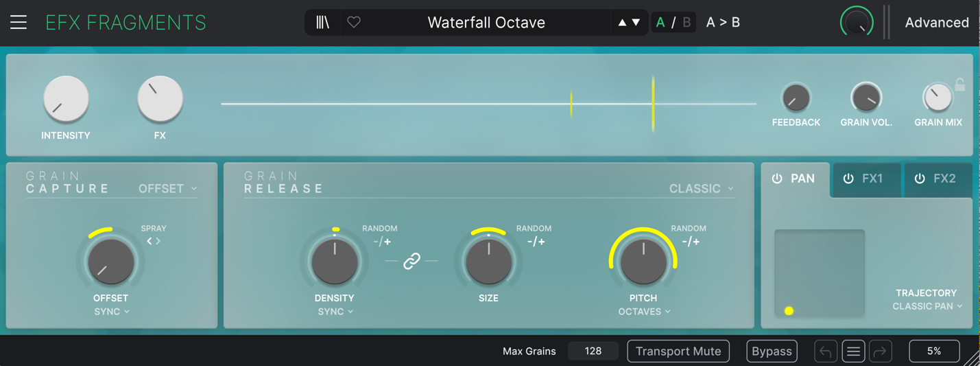The height and width of the screenshot is (366, 980).
Task: Click the DENSITY knob
Action: click(x=335, y=262)
